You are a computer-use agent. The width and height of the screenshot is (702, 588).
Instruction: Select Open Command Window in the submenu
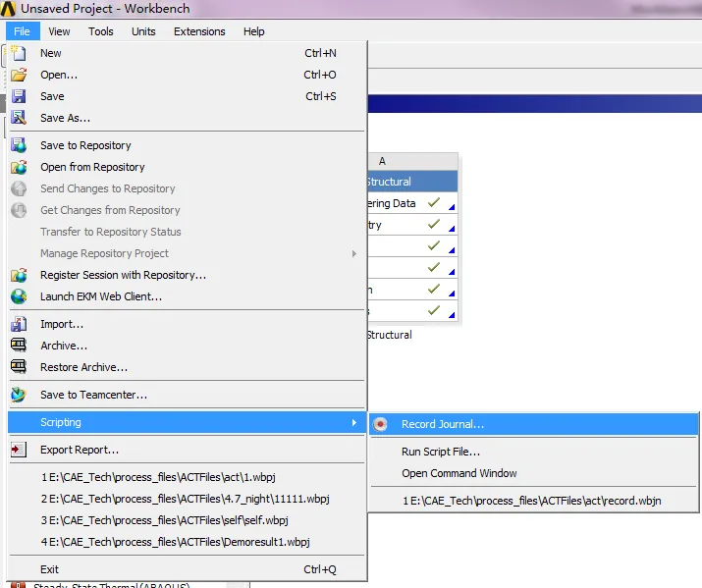coord(534,473)
